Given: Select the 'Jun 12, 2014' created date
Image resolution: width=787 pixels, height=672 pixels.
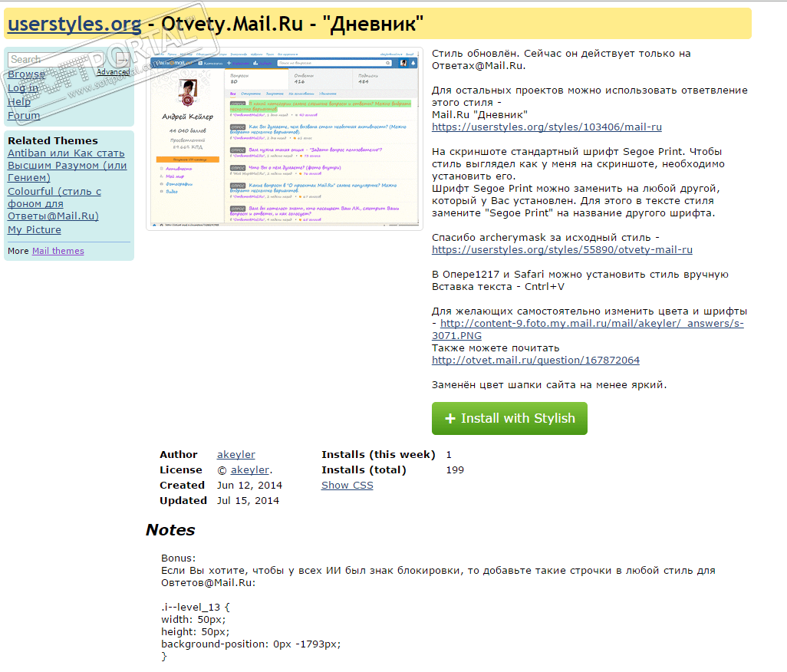Looking at the screenshot, I should pos(249,486).
